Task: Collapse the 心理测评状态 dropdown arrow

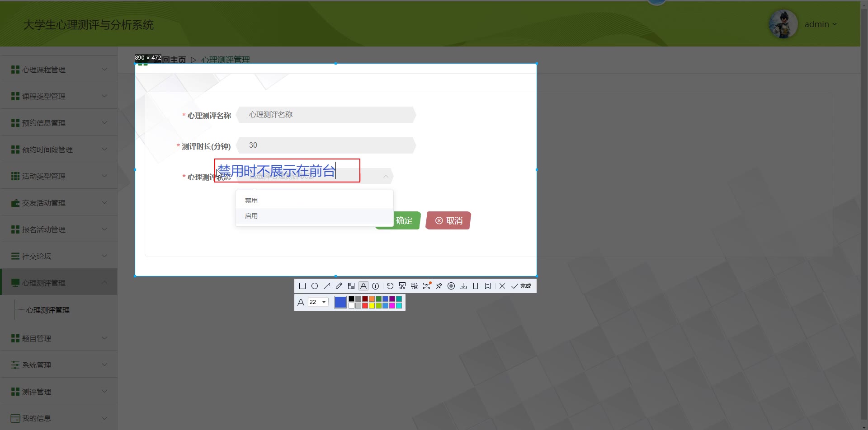Action: (386, 176)
